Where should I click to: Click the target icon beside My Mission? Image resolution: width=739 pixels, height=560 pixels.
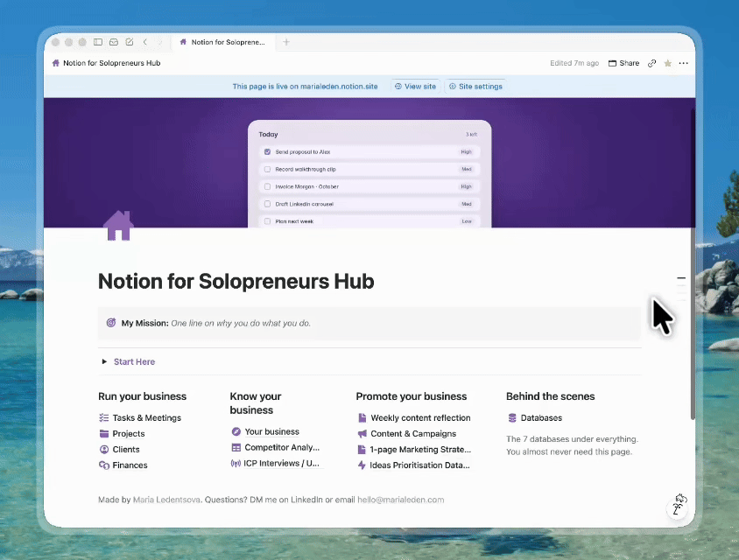[x=111, y=323]
